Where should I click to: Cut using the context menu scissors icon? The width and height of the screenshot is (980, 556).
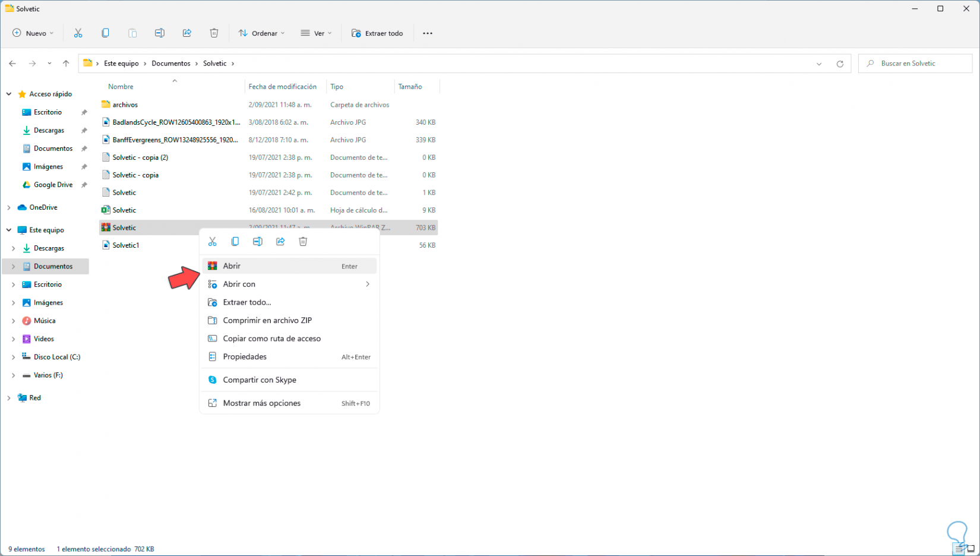(213, 242)
